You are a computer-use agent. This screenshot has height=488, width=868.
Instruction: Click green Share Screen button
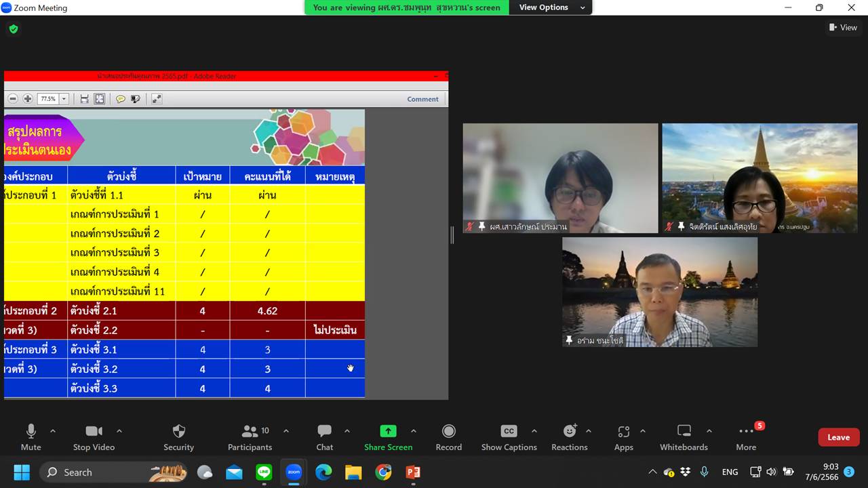pyautogui.click(x=388, y=437)
